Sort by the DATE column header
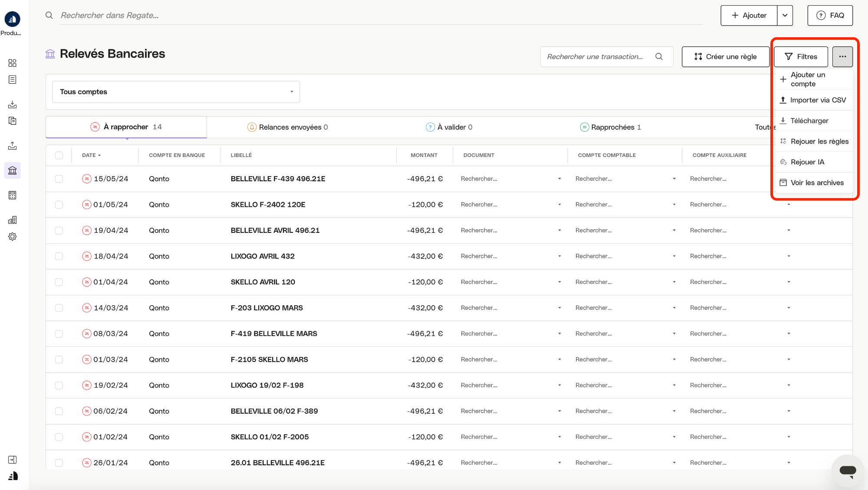The image size is (868, 490). pyautogui.click(x=91, y=155)
